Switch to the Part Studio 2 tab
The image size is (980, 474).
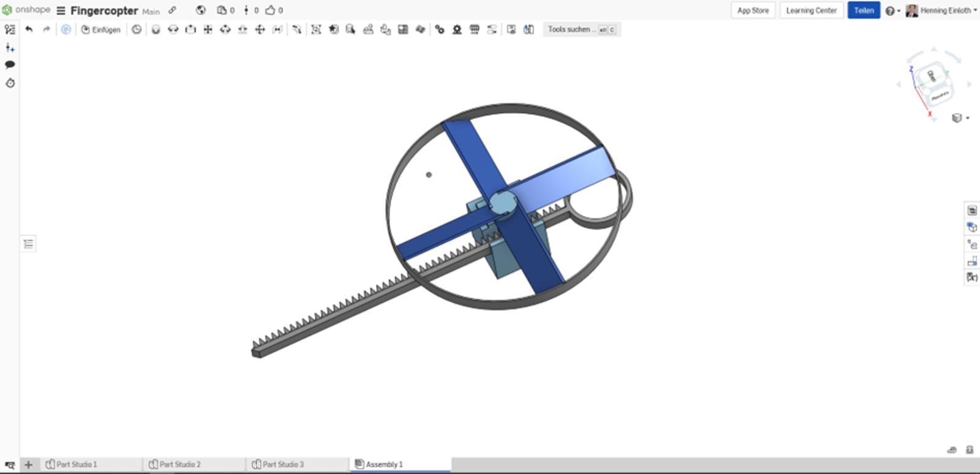point(179,465)
